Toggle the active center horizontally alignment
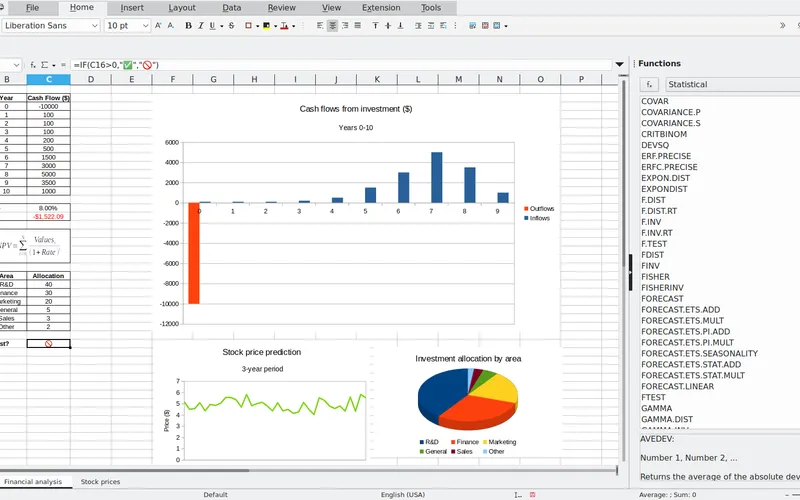 pyautogui.click(x=332, y=26)
